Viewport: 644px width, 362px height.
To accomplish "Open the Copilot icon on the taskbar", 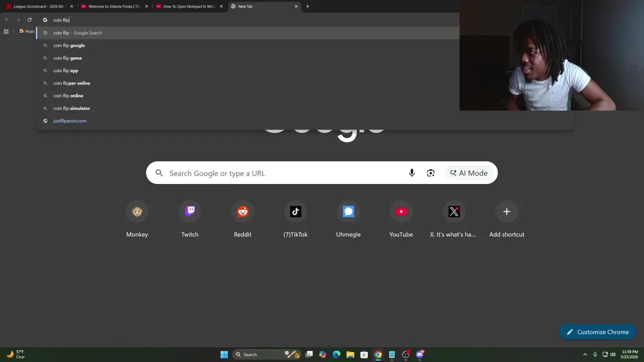I will coord(323,354).
